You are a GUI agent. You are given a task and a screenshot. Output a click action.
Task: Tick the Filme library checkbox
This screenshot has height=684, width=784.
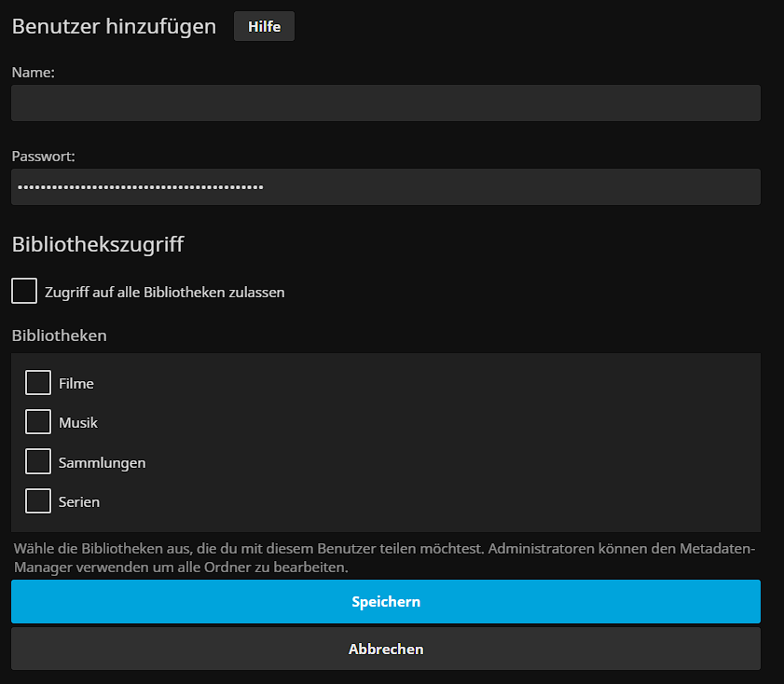38,383
